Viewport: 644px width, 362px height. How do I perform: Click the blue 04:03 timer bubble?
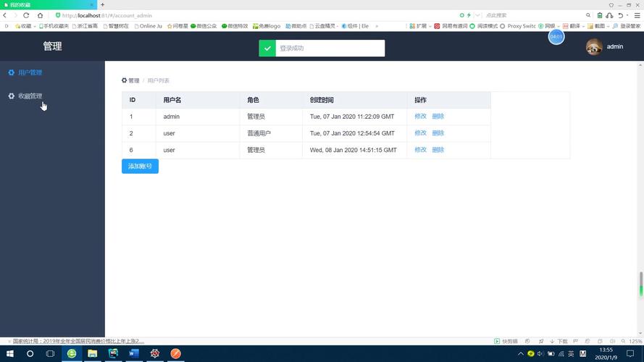coord(556,36)
